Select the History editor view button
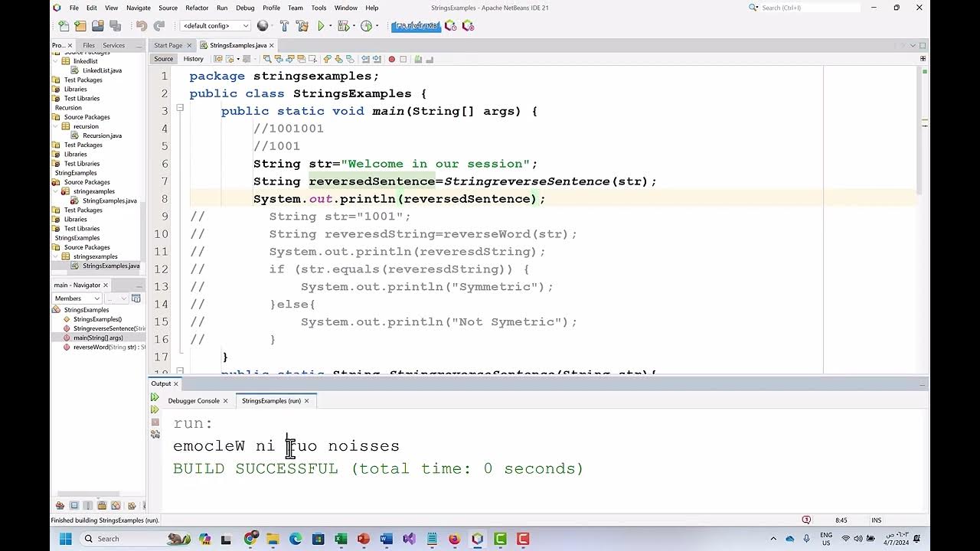Screen dimensions: 980x551 pos(194,59)
